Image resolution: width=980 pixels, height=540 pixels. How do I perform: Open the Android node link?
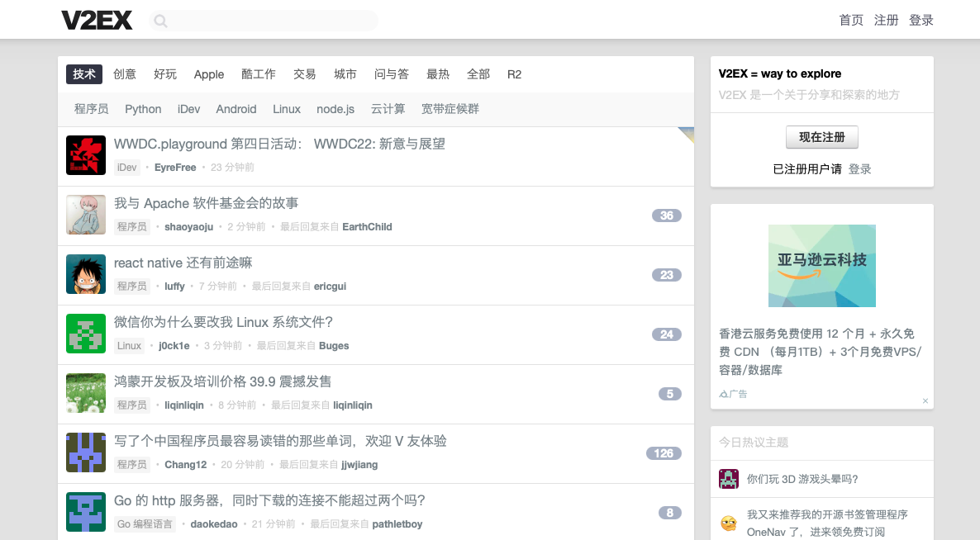click(236, 109)
